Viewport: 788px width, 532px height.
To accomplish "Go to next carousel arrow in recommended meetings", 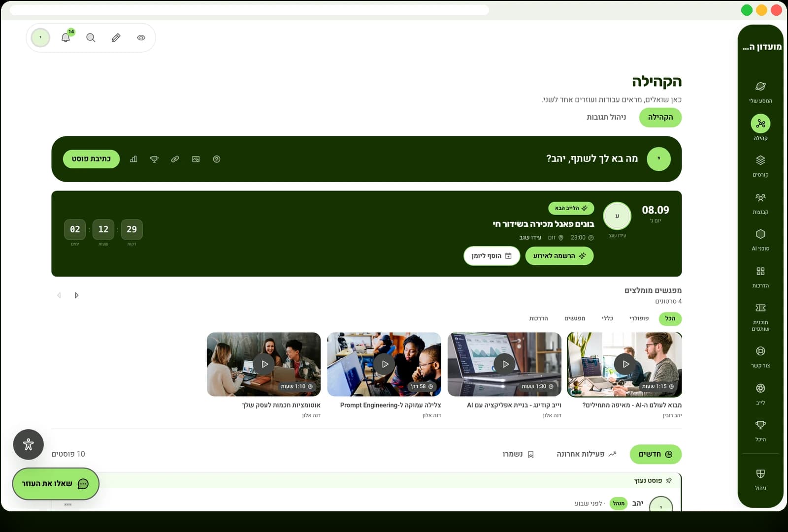I will tap(59, 295).
